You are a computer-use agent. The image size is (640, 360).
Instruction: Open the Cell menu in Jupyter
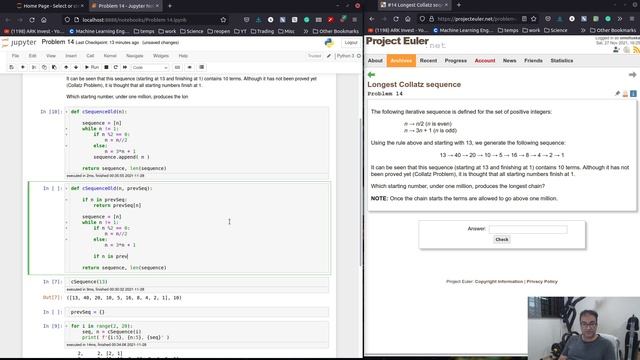[x=90, y=56]
